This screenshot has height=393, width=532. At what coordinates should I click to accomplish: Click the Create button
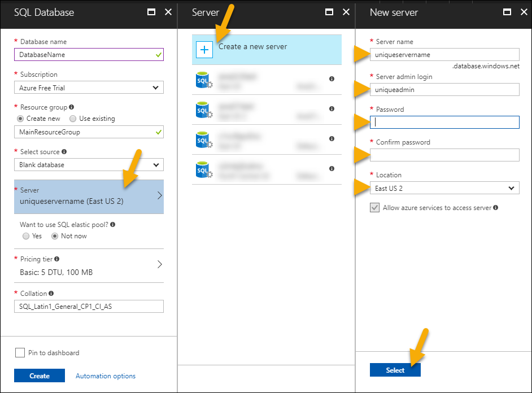coord(40,376)
